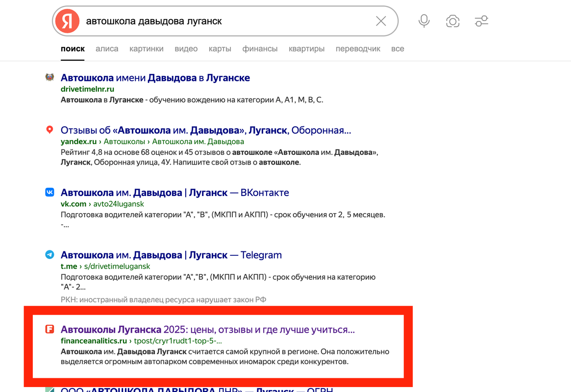The width and height of the screenshot is (571, 392).
Task: Click snippet starting Рейтинг 4,8 на основе
Action: pos(220,157)
